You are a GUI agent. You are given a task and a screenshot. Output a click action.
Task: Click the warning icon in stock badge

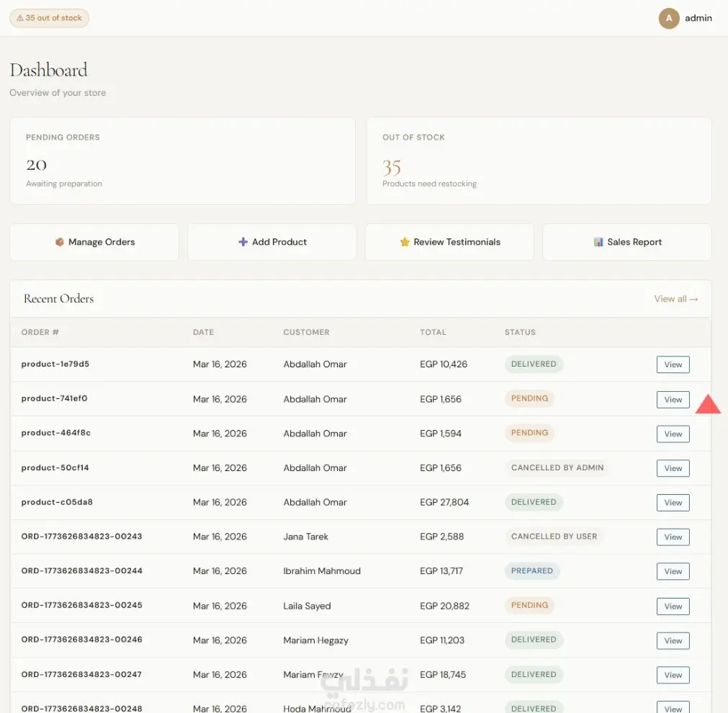20,18
